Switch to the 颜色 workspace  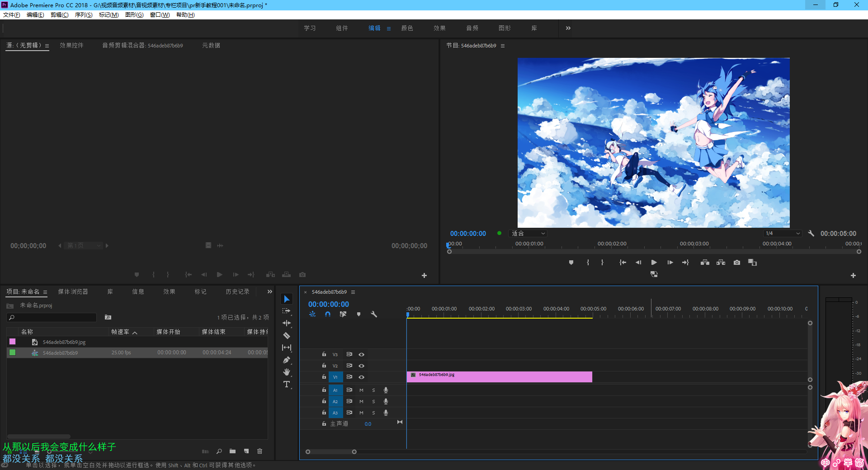[x=407, y=28]
